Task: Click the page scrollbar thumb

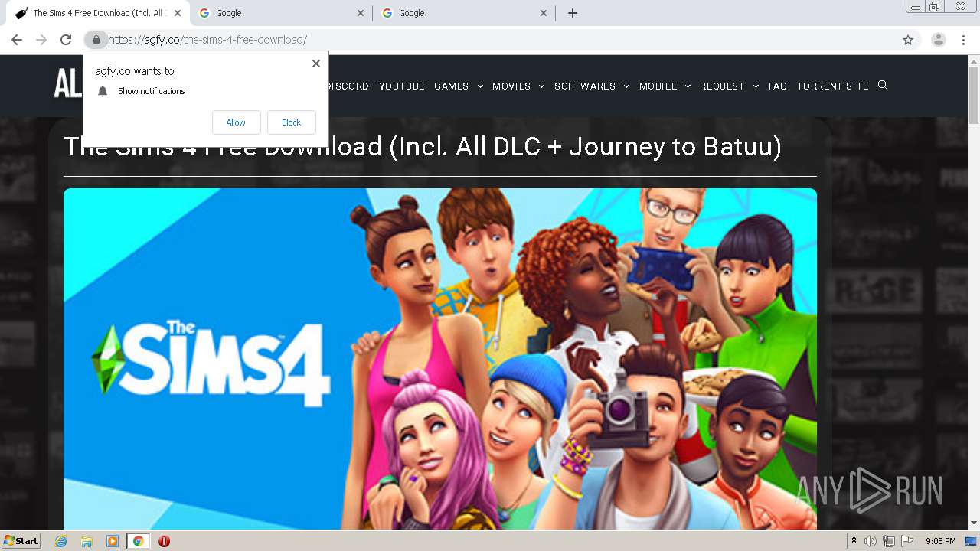Action: coord(974,95)
